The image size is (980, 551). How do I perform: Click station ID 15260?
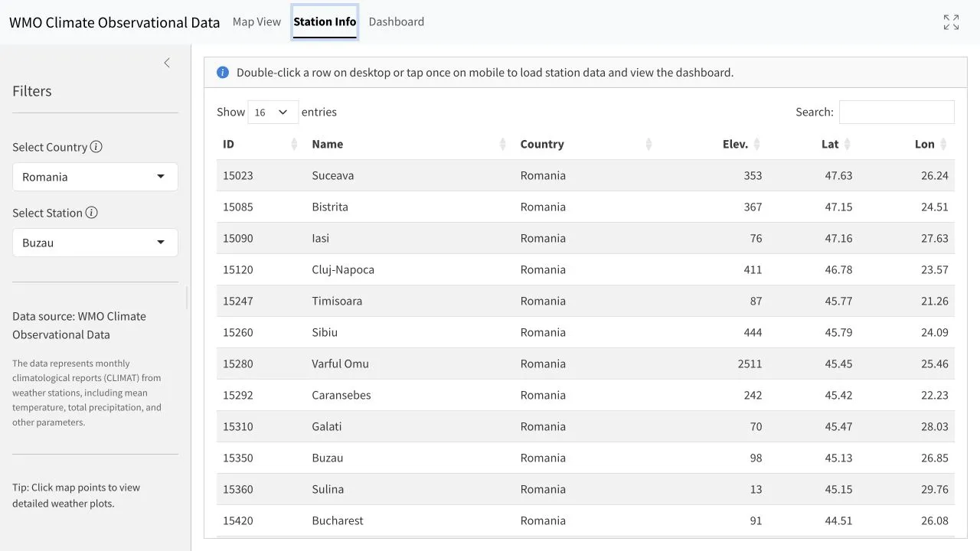[x=238, y=332]
